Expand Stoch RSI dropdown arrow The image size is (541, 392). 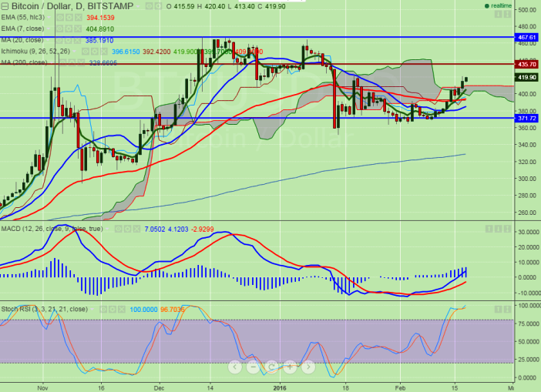(x=92, y=310)
